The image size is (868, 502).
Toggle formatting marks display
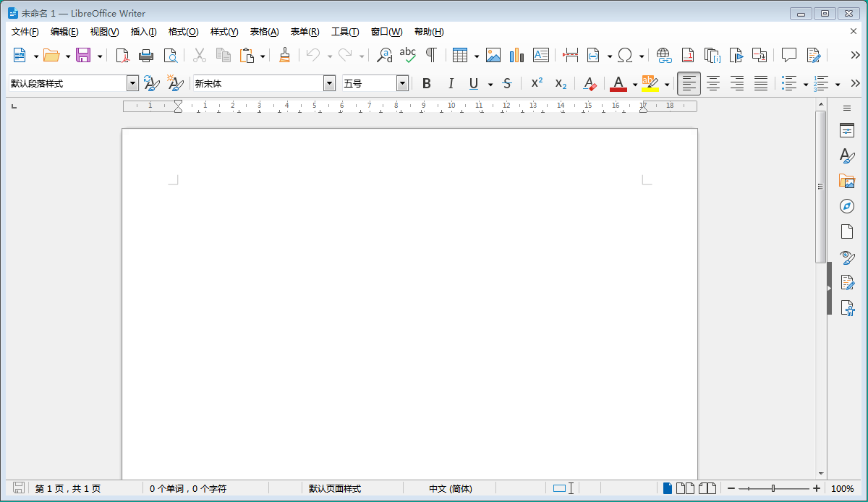tap(431, 55)
